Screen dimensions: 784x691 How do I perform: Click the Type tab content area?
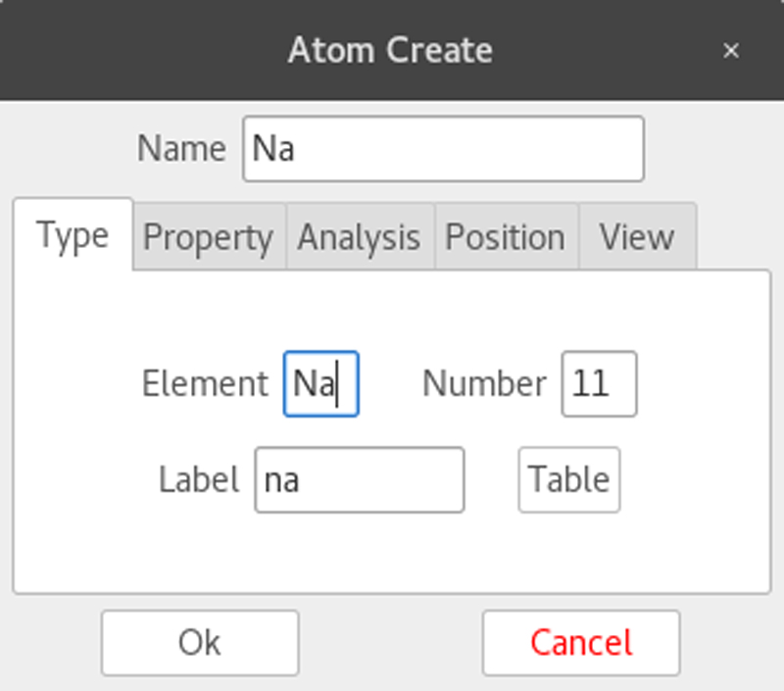392,549
